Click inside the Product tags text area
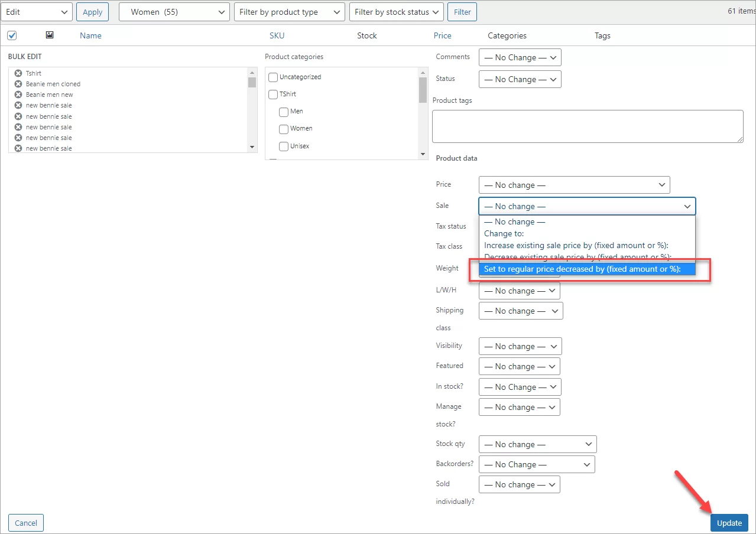 click(587, 126)
